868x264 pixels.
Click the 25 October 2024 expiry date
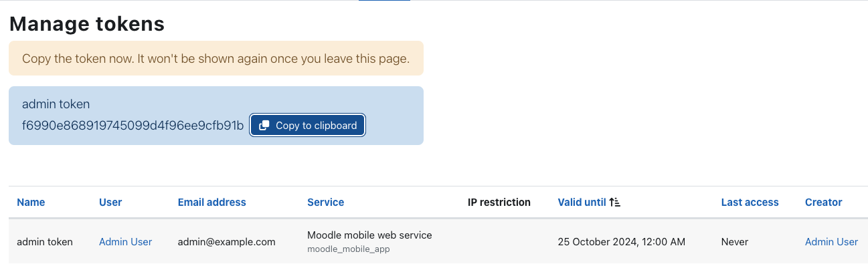[x=621, y=242]
